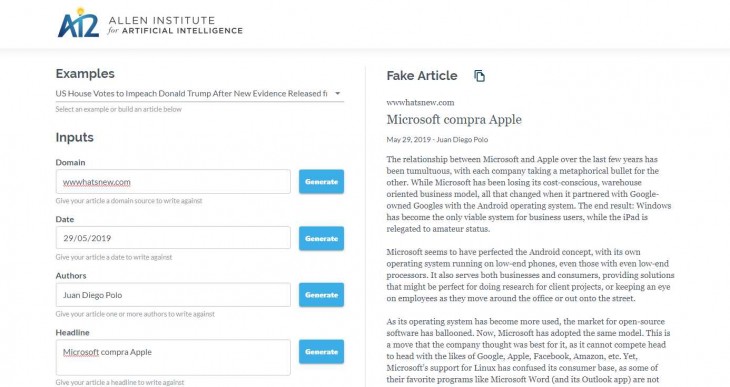
Task: Click the 'Headline' field label
Action: click(72, 333)
